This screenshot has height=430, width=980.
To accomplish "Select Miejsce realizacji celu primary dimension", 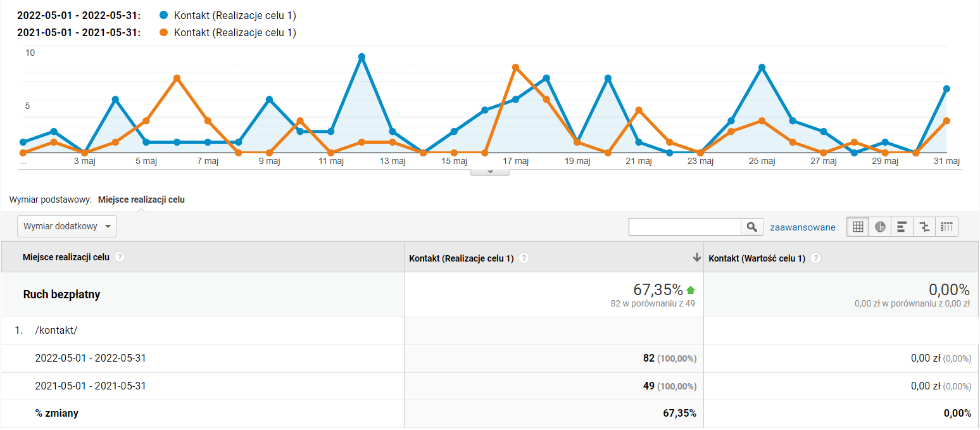I will pos(141,199).
